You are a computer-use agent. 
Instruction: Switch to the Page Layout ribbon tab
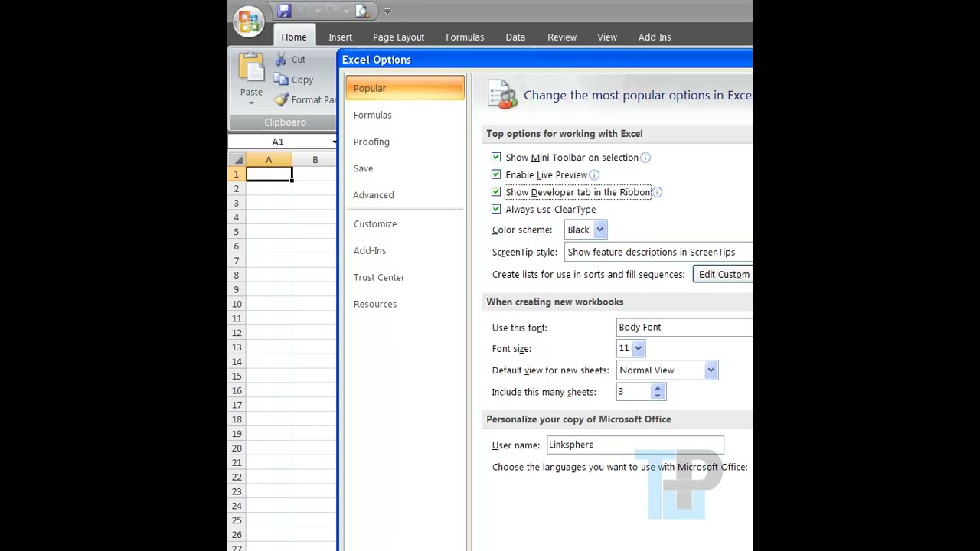click(x=399, y=37)
